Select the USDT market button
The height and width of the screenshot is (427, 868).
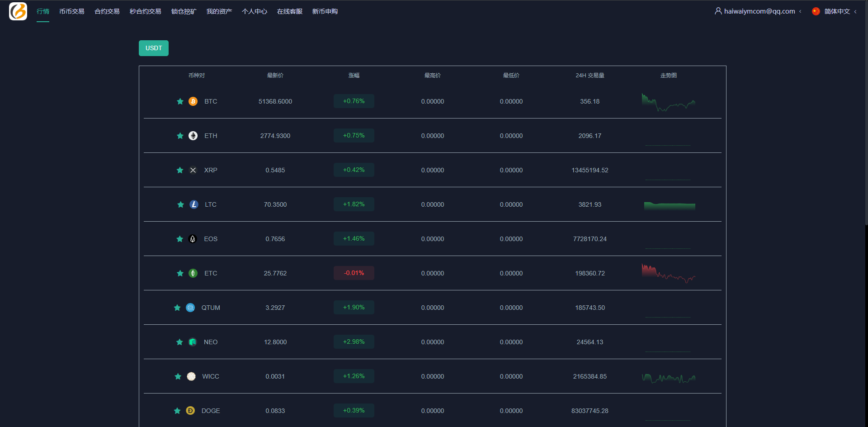click(154, 48)
